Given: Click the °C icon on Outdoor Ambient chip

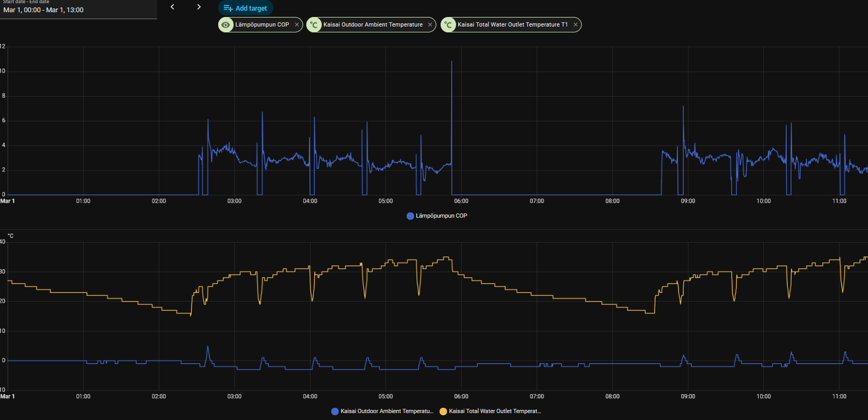Looking at the screenshot, I should (314, 25).
